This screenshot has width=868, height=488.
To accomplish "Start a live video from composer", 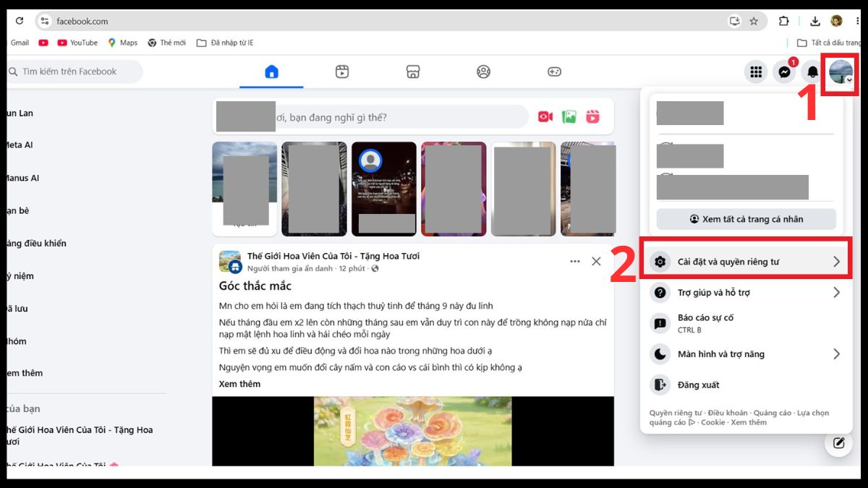I will pyautogui.click(x=545, y=116).
